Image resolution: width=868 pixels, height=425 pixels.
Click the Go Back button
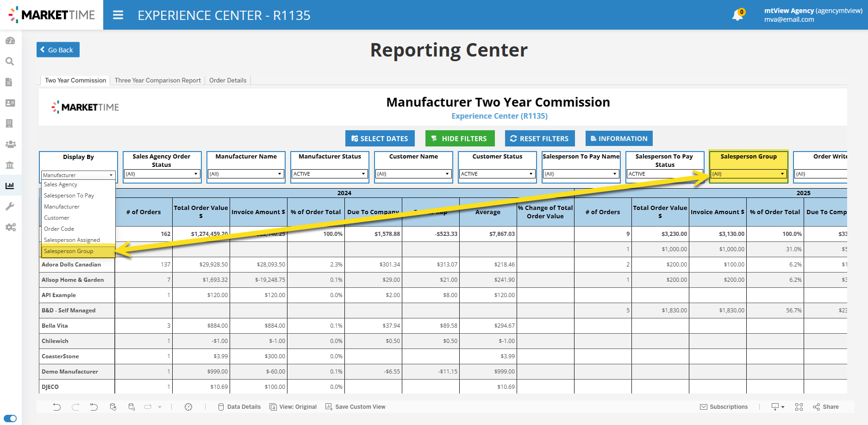[58, 50]
